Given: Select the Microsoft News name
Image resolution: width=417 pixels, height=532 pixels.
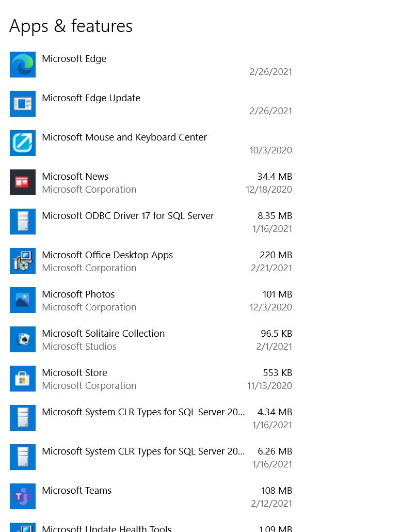Looking at the screenshot, I should [x=75, y=177].
